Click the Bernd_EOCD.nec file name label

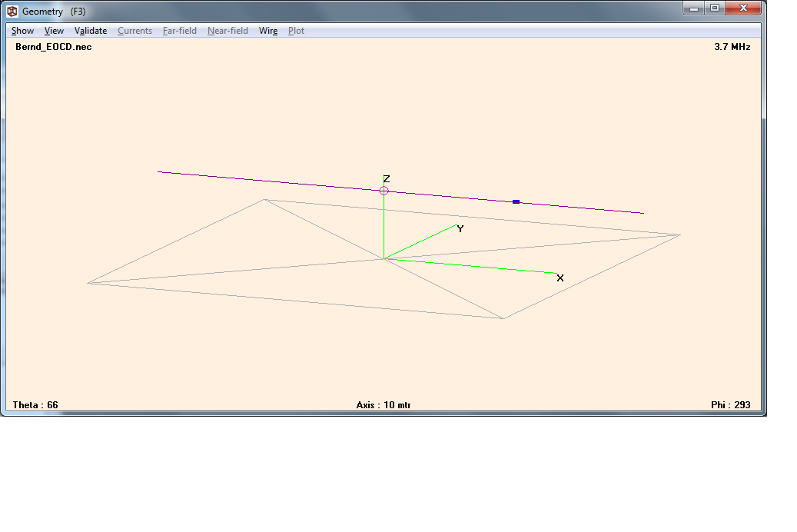[53, 47]
